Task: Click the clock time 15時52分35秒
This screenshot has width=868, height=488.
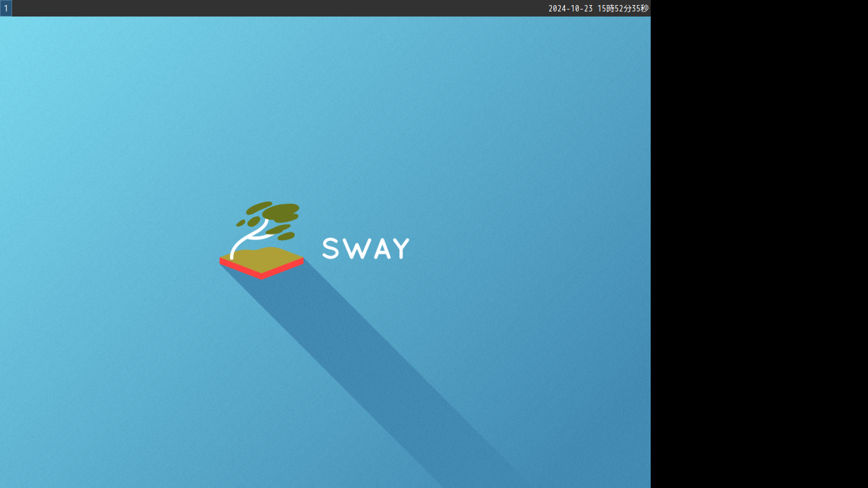Action: [x=623, y=8]
